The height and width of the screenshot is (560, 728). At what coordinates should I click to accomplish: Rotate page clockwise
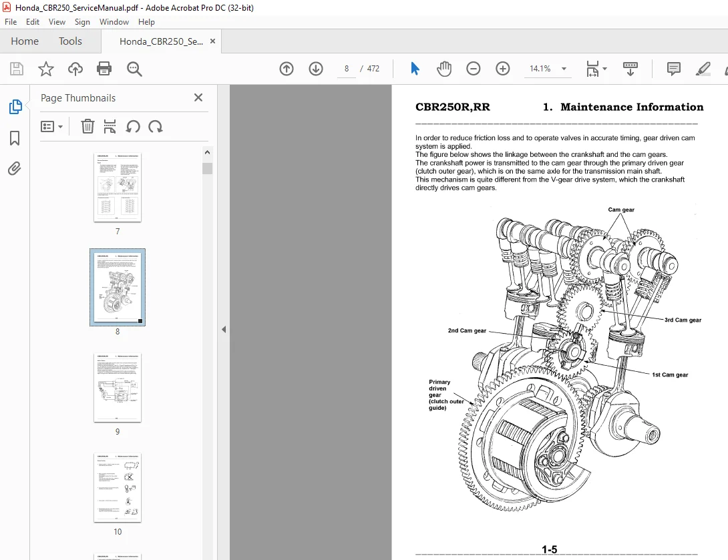155,126
